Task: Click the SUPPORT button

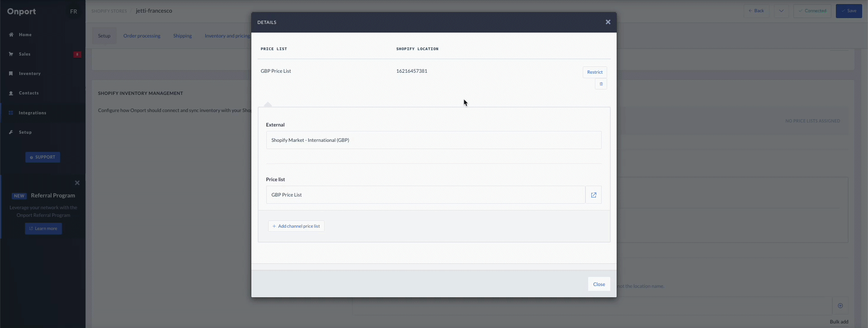Action: [42, 157]
